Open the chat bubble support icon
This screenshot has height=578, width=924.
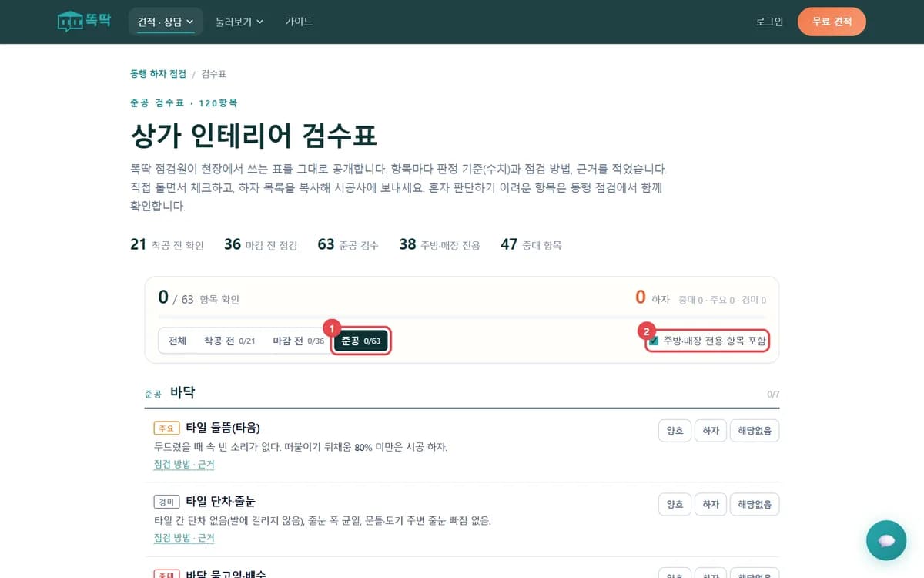[886, 540]
